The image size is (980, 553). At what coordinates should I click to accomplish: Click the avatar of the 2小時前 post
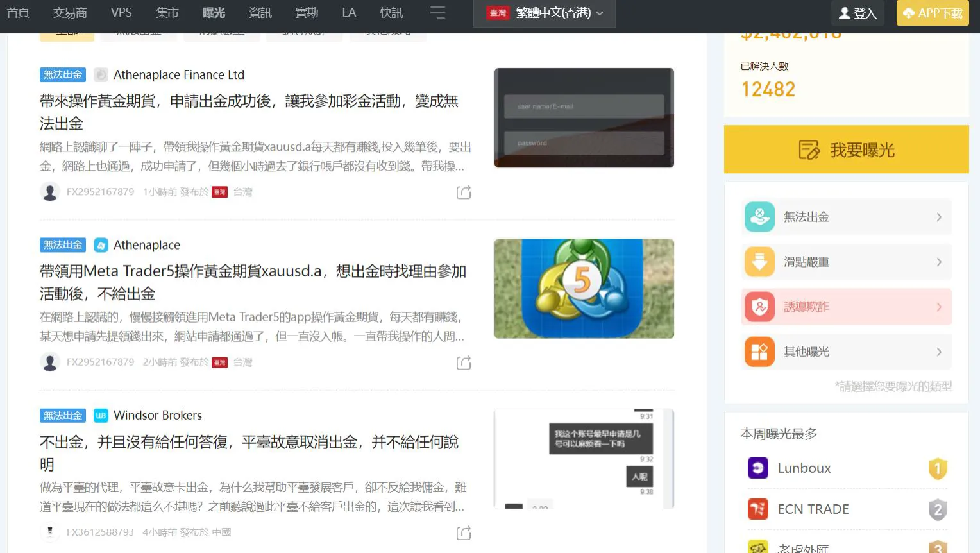click(50, 362)
